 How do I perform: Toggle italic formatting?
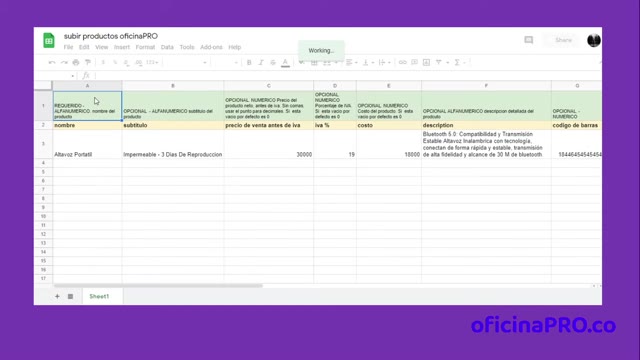click(x=261, y=62)
